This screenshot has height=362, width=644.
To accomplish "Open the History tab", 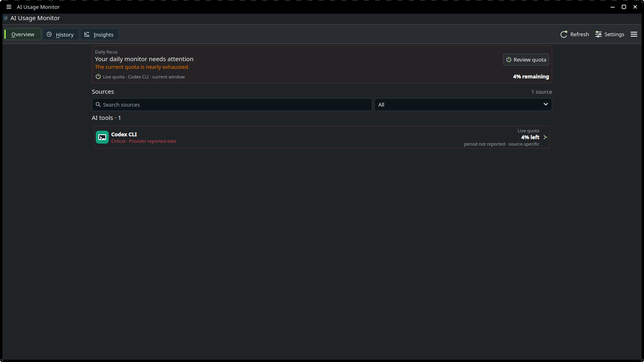I will [60, 34].
